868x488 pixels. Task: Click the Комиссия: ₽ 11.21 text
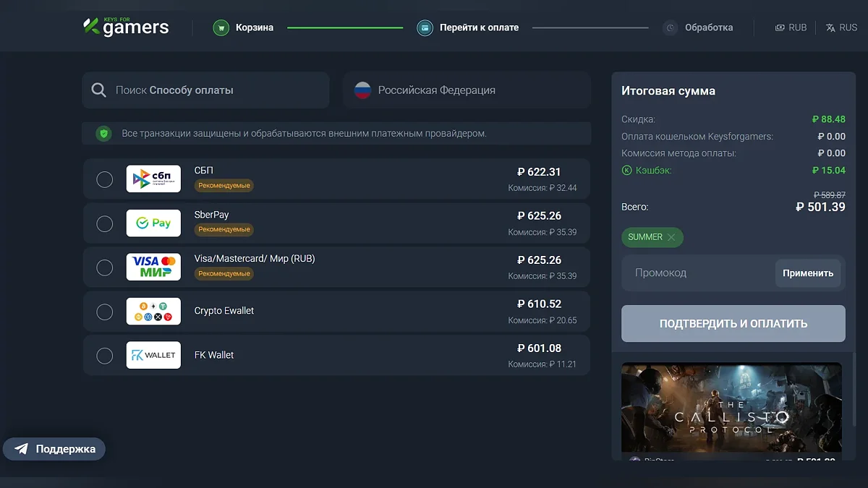[542, 364]
